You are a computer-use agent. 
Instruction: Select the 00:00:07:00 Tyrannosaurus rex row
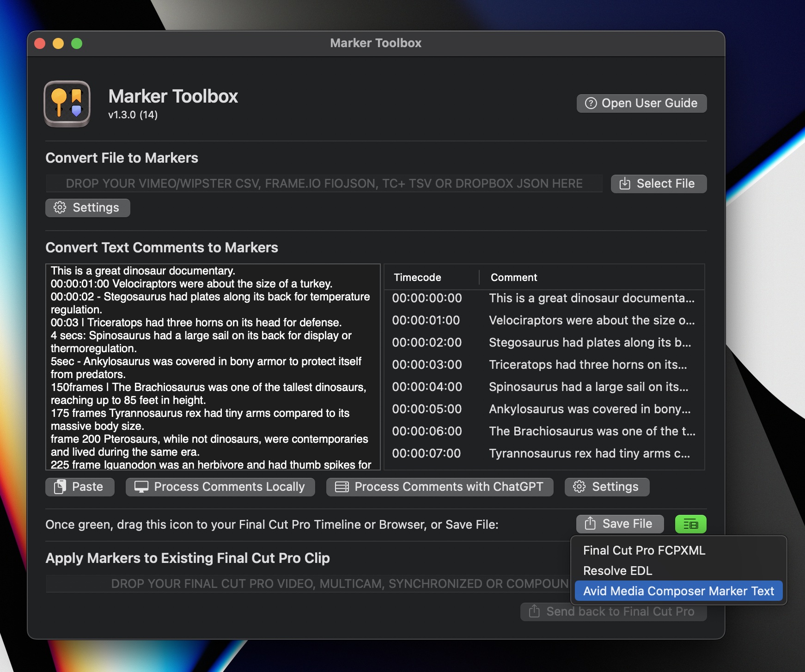tap(543, 453)
